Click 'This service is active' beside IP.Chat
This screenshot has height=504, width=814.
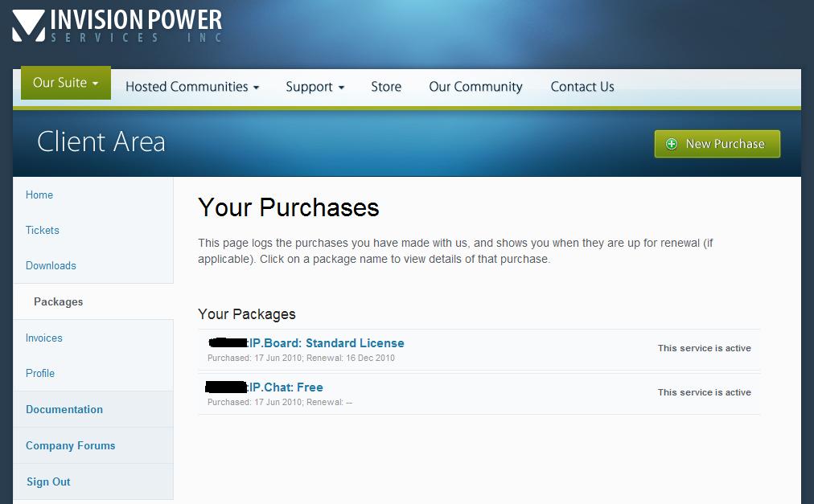coord(705,392)
